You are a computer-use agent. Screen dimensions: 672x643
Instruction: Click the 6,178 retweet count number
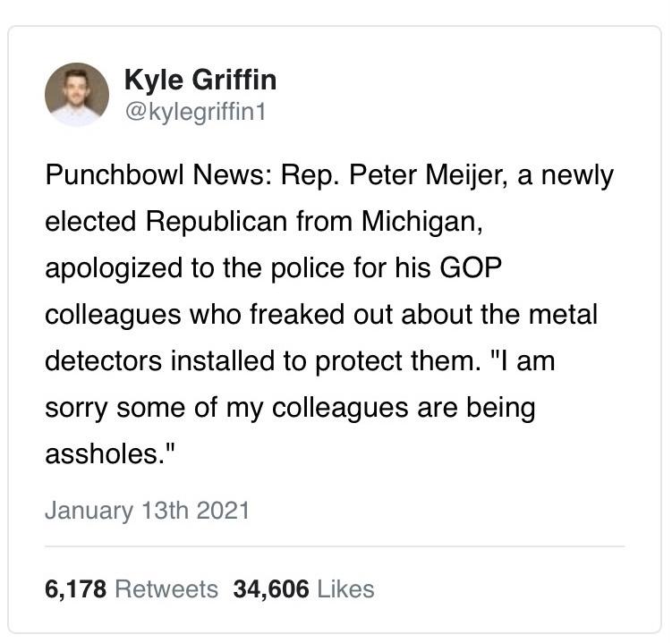point(75,589)
